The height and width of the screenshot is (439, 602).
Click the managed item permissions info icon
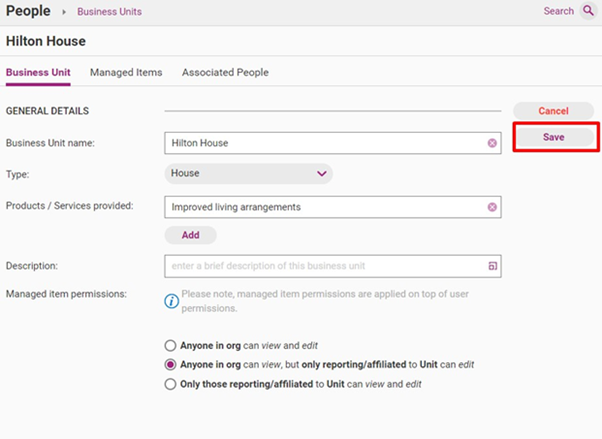(x=172, y=299)
